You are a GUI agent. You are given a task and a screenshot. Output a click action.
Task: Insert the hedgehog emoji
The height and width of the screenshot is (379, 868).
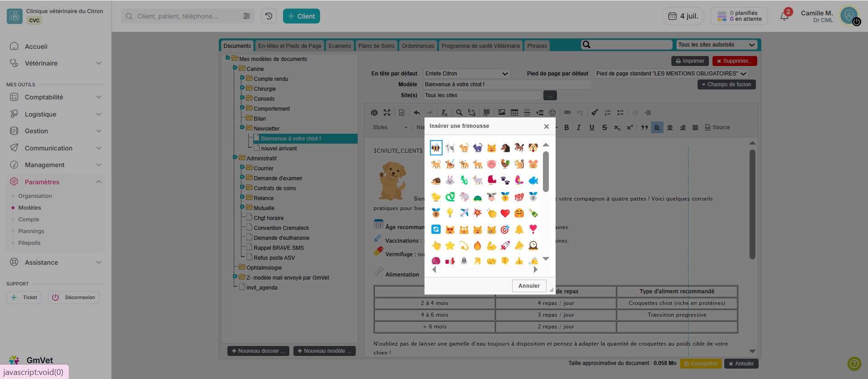[x=436, y=181]
